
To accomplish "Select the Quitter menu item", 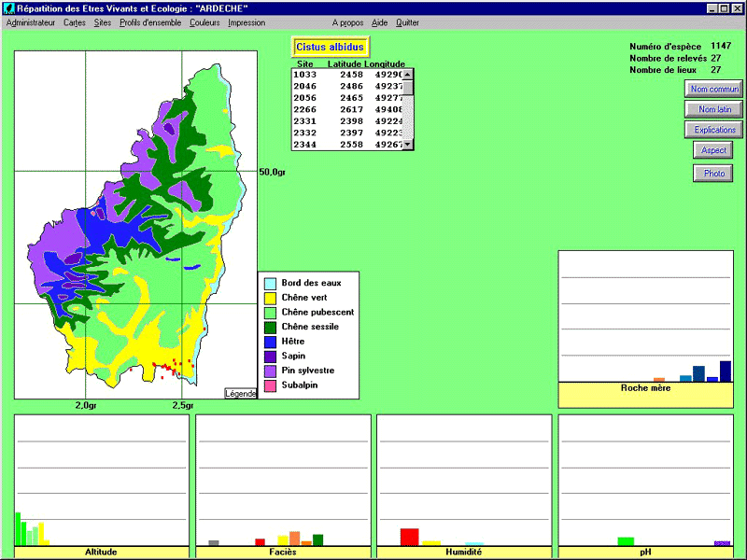I will coord(407,22).
